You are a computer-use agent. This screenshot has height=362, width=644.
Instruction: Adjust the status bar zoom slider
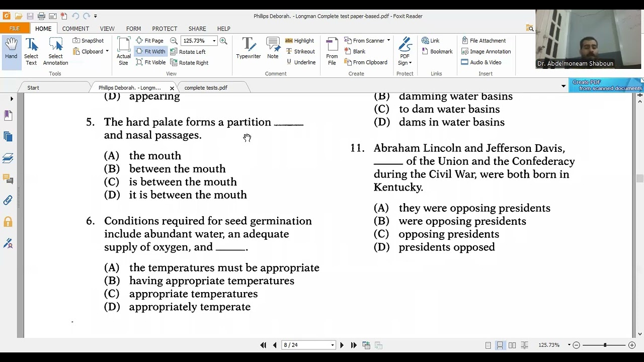point(605,345)
